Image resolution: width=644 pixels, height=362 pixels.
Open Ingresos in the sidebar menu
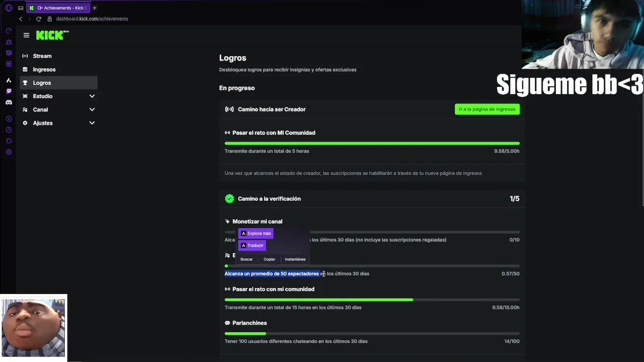44,69
